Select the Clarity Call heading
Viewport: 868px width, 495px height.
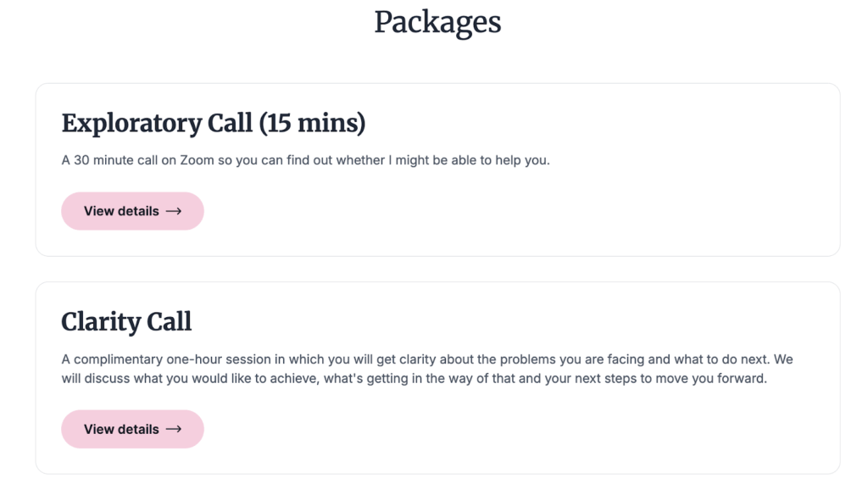coord(125,323)
